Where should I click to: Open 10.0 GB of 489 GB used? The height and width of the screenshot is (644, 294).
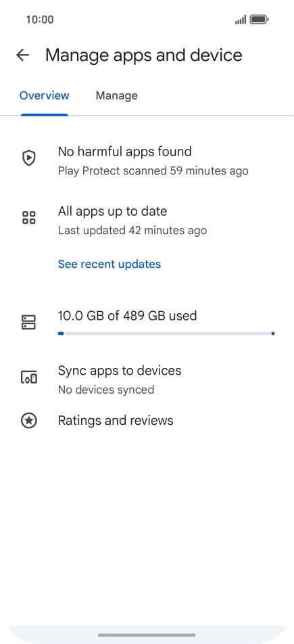(x=127, y=315)
